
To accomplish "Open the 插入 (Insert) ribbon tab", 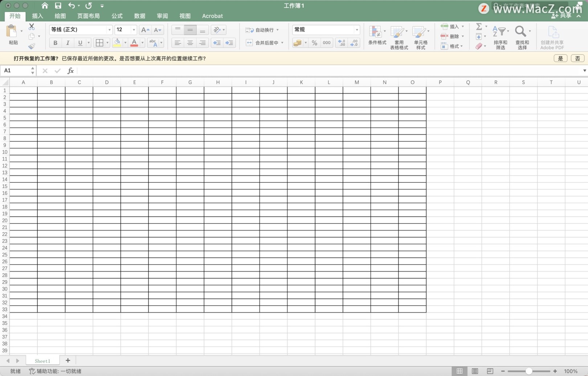I will (x=37, y=16).
